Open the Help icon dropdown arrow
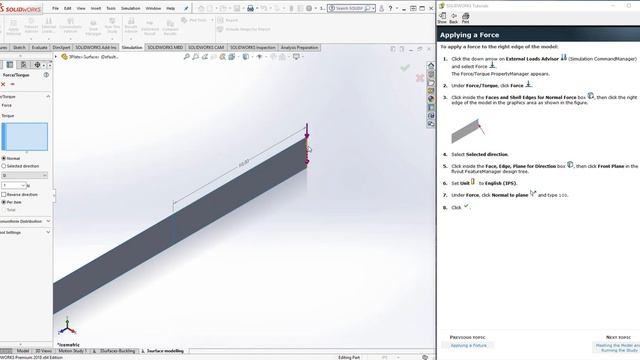This screenshot has width=640, height=360. pyautogui.click(x=396, y=8)
